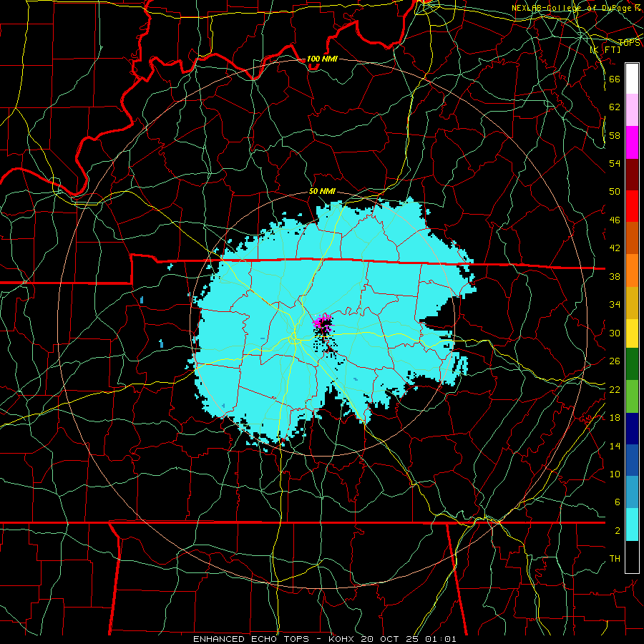
Task: Click the dark red 54 kft color band
Action: click(632, 174)
